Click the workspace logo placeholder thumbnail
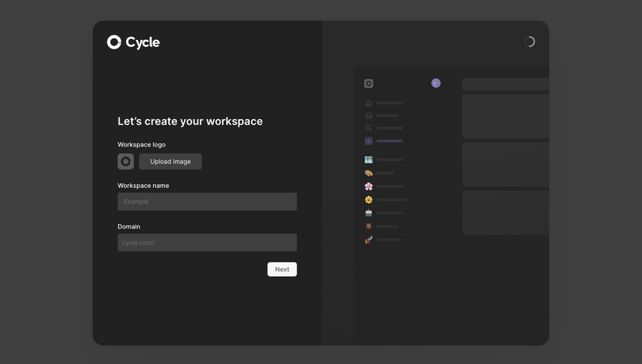 [x=125, y=161]
